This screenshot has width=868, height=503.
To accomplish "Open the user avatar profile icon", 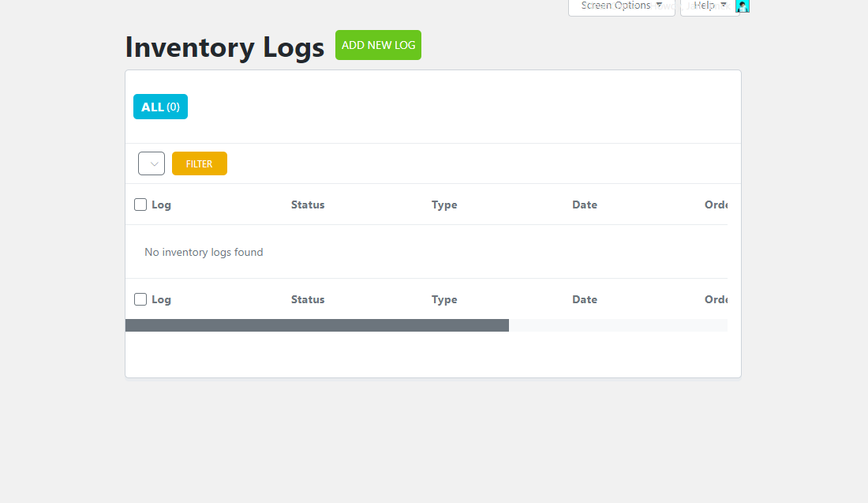I will tap(743, 6).
